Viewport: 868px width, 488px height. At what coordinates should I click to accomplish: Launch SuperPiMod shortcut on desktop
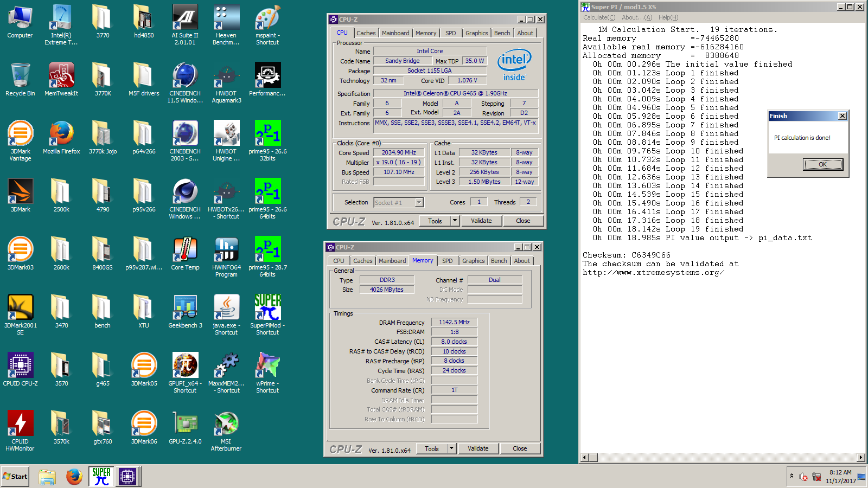point(267,314)
